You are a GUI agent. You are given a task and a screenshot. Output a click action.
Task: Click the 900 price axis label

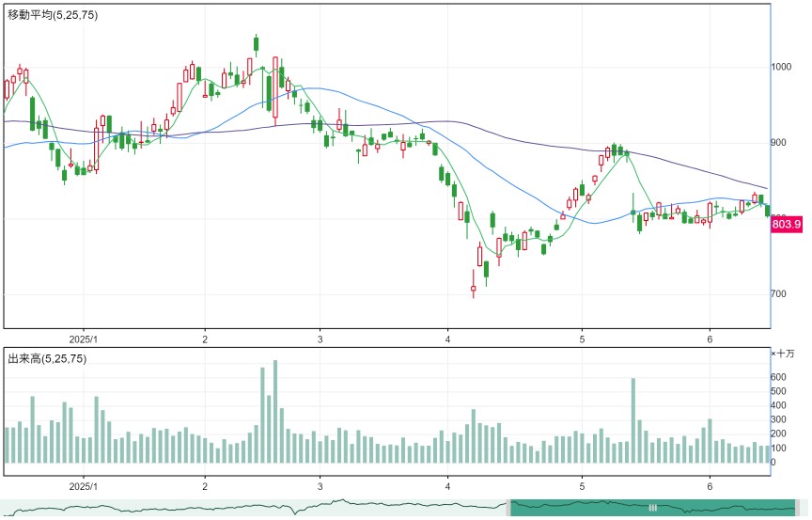pos(779,143)
